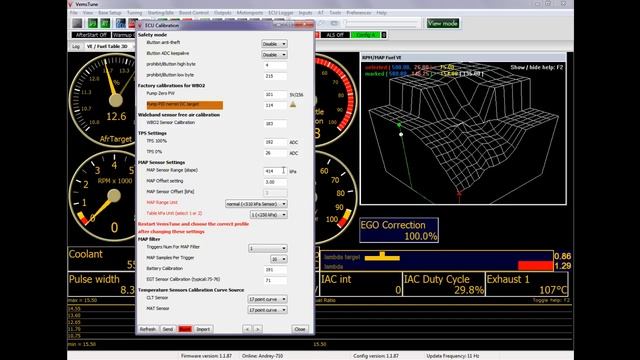Screen dimensions: 640x360
Task: Open the Tools menu
Action: click(335, 13)
